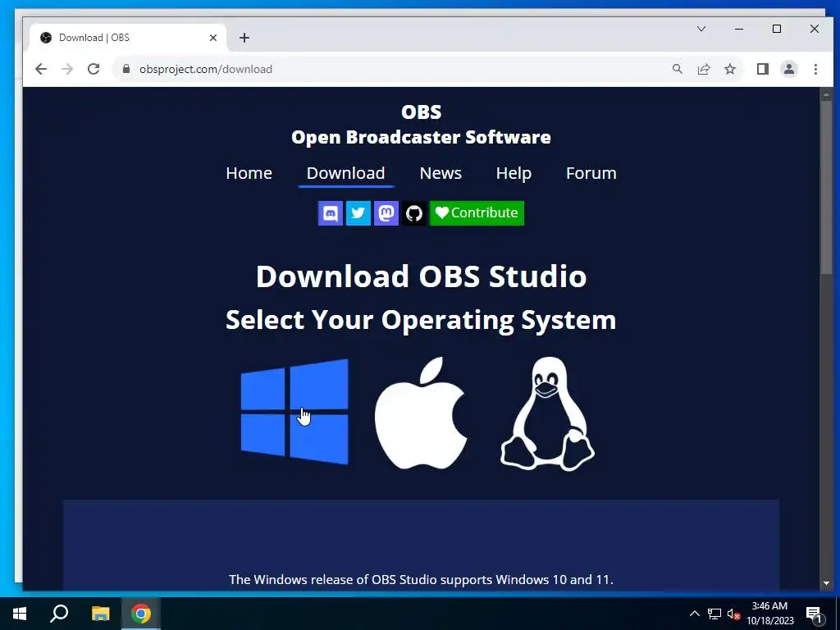The width and height of the screenshot is (840, 630).
Task: Open the zoom magnifier in address bar
Action: pyautogui.click(x=677, y=69)
